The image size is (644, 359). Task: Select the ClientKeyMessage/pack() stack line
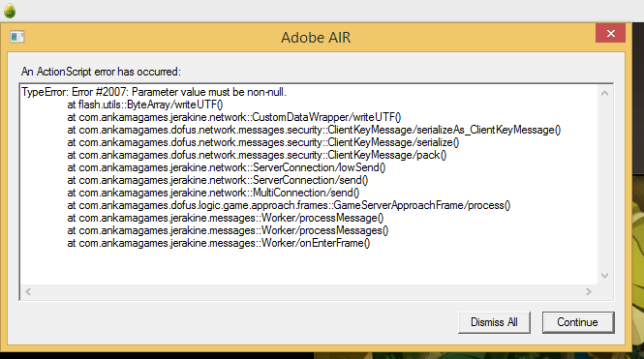point(257,155)
